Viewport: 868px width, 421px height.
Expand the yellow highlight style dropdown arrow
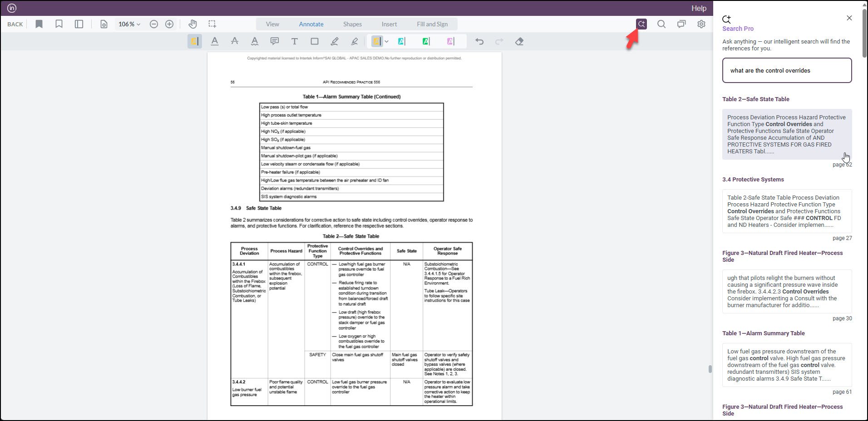point(387,41)
